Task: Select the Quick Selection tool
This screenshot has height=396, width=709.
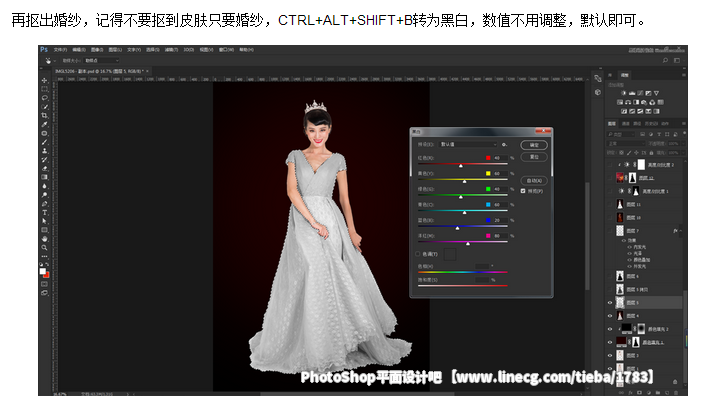Action: click(44, 107)
